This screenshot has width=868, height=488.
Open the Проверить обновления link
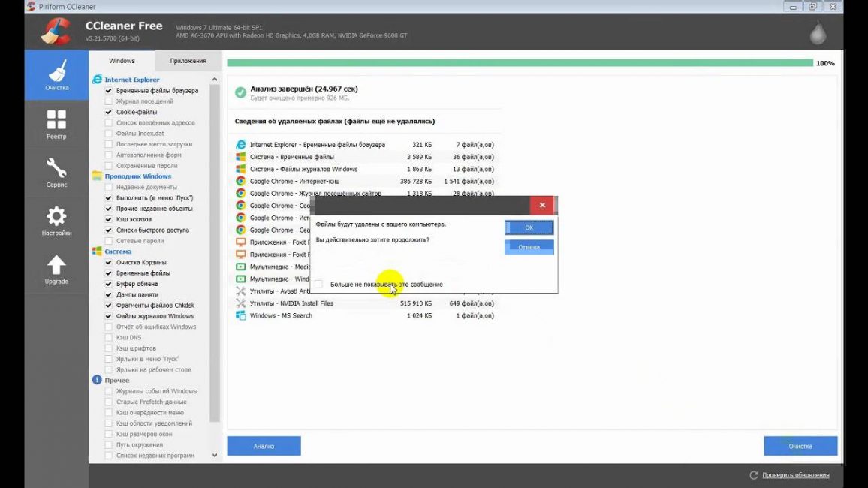tap(795, 475)
